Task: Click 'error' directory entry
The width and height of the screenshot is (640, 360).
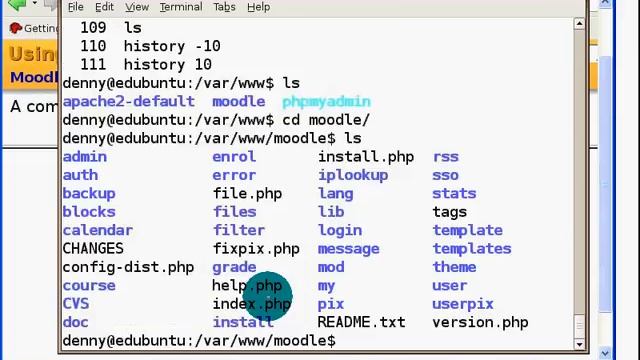Action: 234,175
